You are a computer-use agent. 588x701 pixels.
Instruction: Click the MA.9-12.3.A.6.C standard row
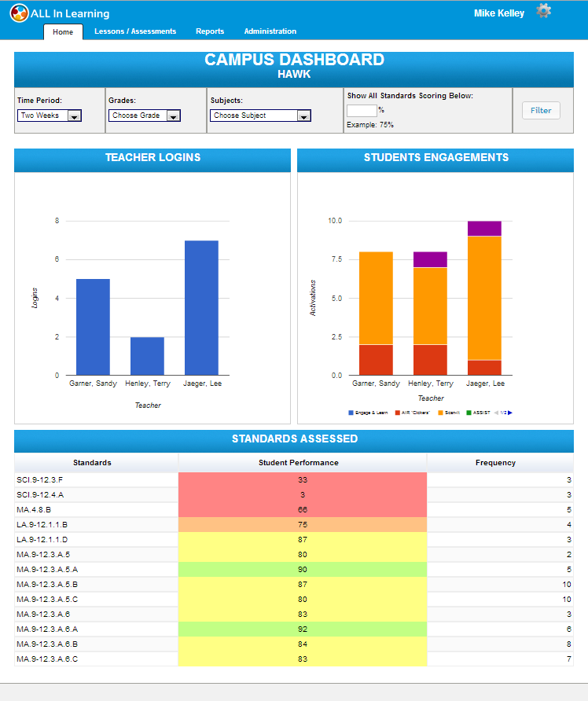click(x=294, y=659)
